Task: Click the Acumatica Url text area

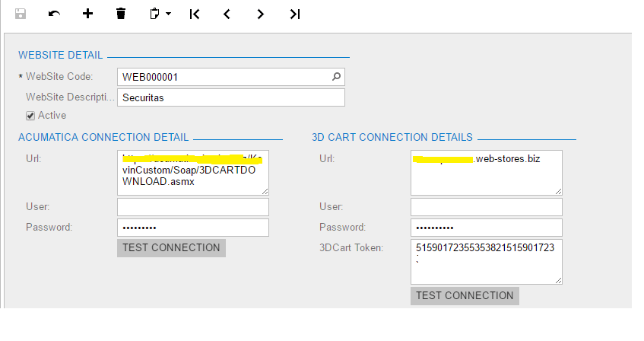Action: (x=193, y=173)
